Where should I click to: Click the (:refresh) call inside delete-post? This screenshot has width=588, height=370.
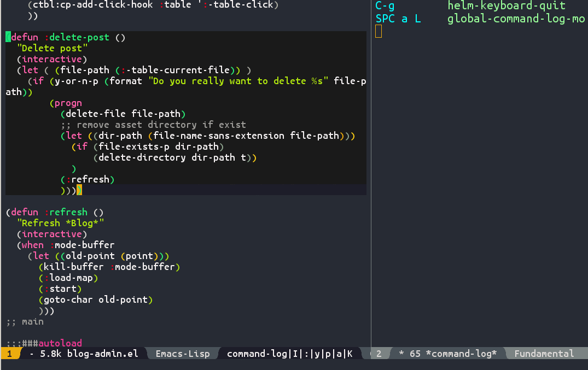point(88,180)
